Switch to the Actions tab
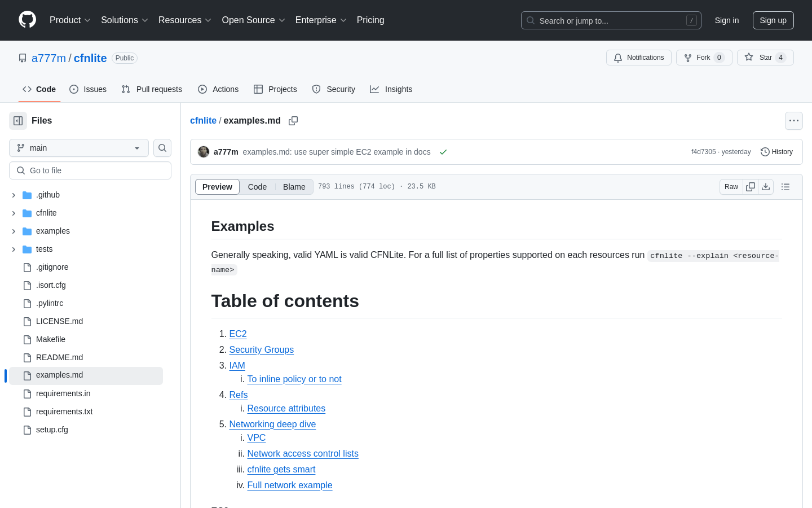This screenshot has width=812, height=508. [x=218, y=89]
